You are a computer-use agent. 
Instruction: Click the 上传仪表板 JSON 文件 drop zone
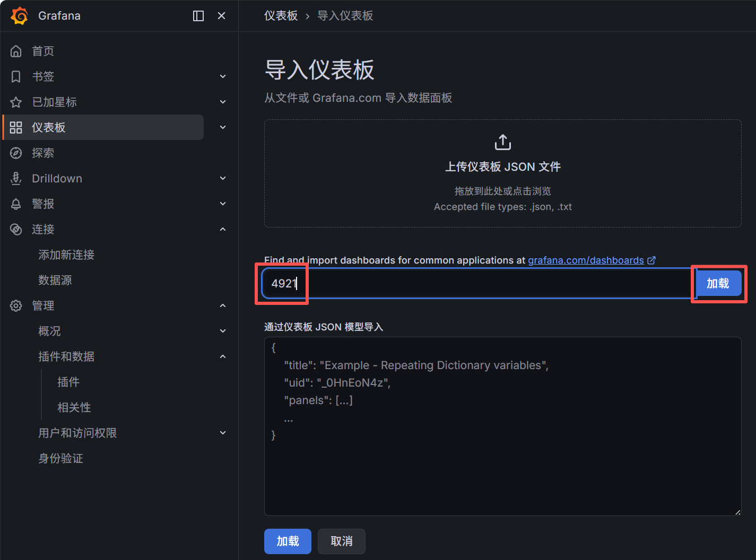(x=503, y=173)
